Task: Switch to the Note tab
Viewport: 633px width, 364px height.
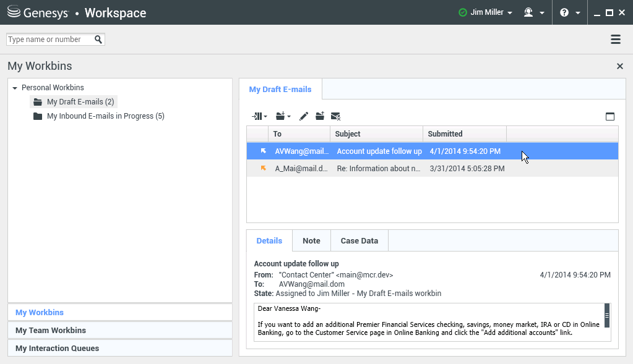Action: [x=311, y=241]
